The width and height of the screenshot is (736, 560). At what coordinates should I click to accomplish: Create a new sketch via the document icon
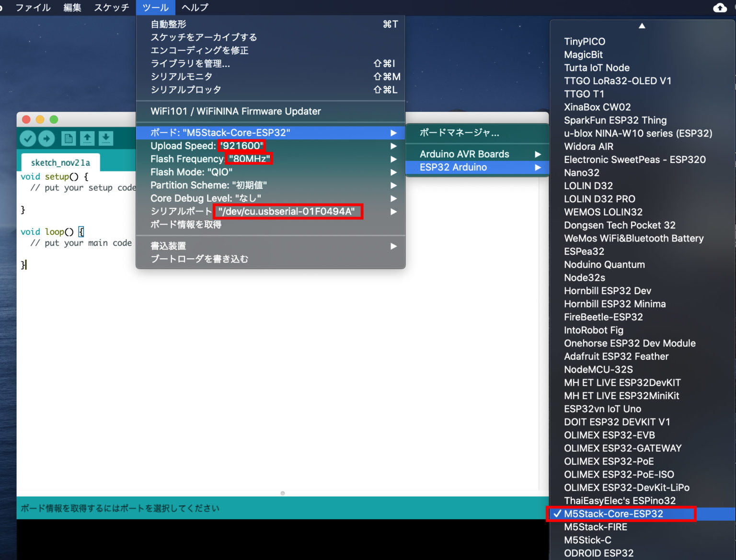tap(69, 138)
